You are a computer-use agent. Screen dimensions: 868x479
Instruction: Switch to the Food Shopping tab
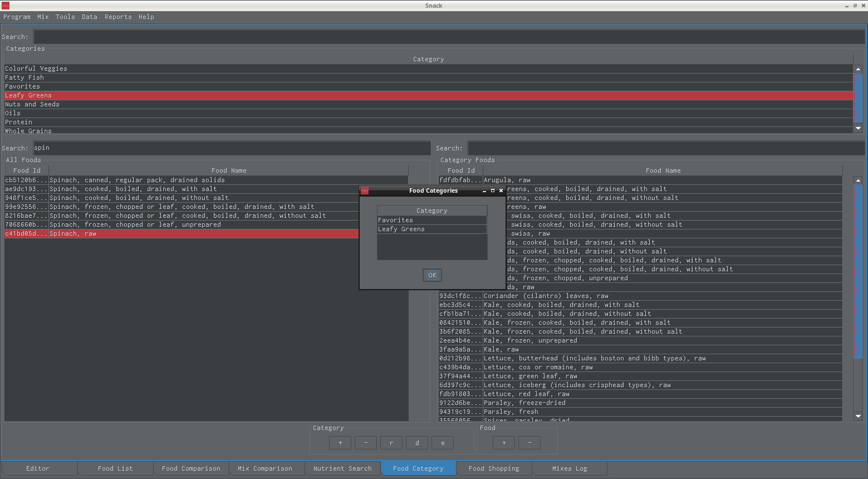(x=494, y=468)
